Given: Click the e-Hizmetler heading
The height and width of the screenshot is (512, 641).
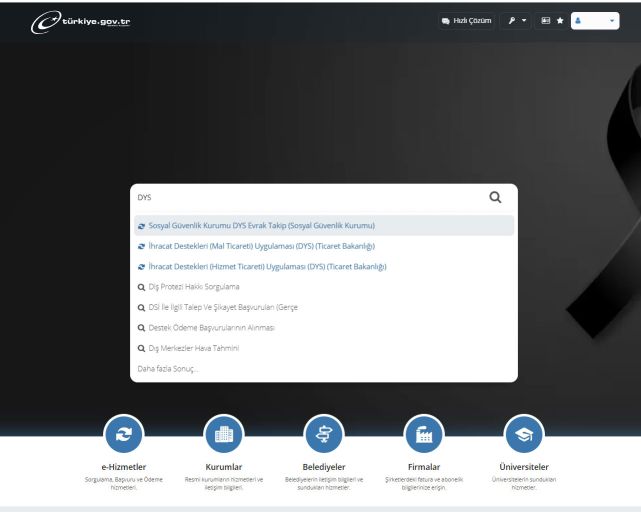Looking at the screenshot, I should pyautogui.click(x=123, y=467).
